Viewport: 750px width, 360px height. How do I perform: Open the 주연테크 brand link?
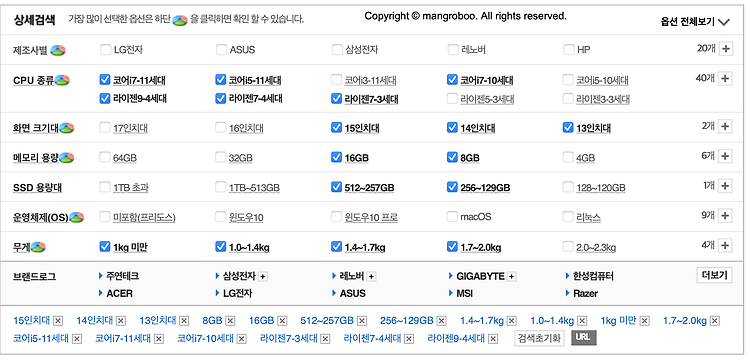[x=122, y=276]
